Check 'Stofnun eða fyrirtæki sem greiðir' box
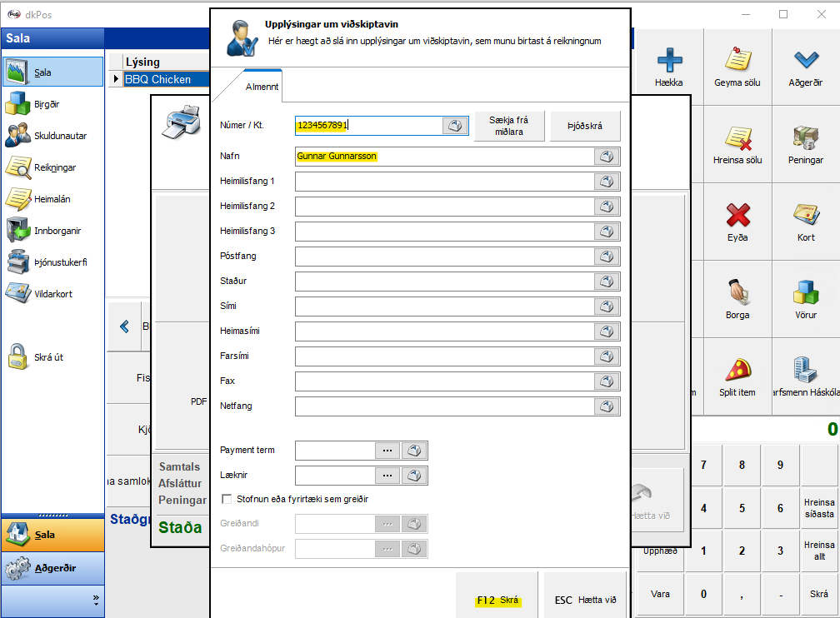The width and height of the screenshot is (840, 618). click(x=227, y=499)
